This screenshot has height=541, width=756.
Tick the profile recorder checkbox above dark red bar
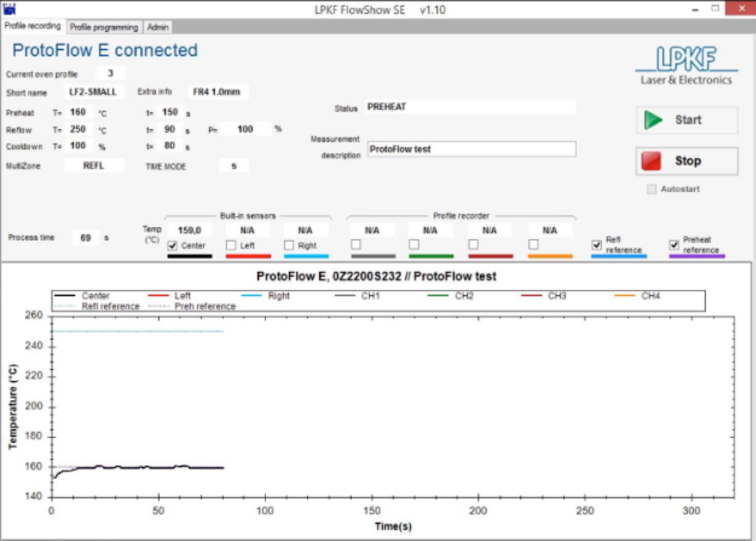pyautogui.click(x=473, y=244)
